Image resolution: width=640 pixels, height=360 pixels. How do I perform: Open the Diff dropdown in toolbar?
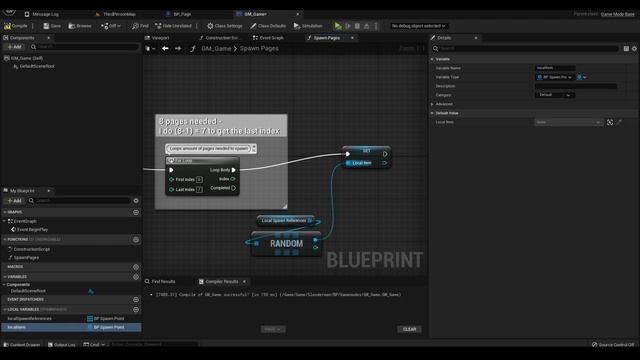[111, 26]
